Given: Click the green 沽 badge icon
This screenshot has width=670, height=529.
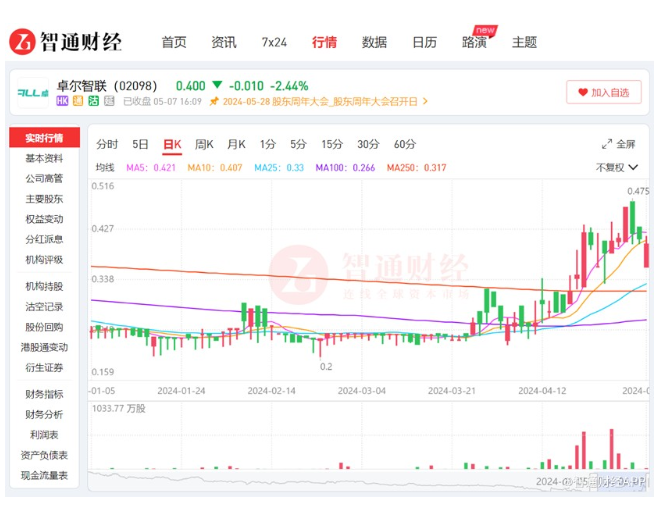Looking at the screenshot, I should click(x=93, y=101).
